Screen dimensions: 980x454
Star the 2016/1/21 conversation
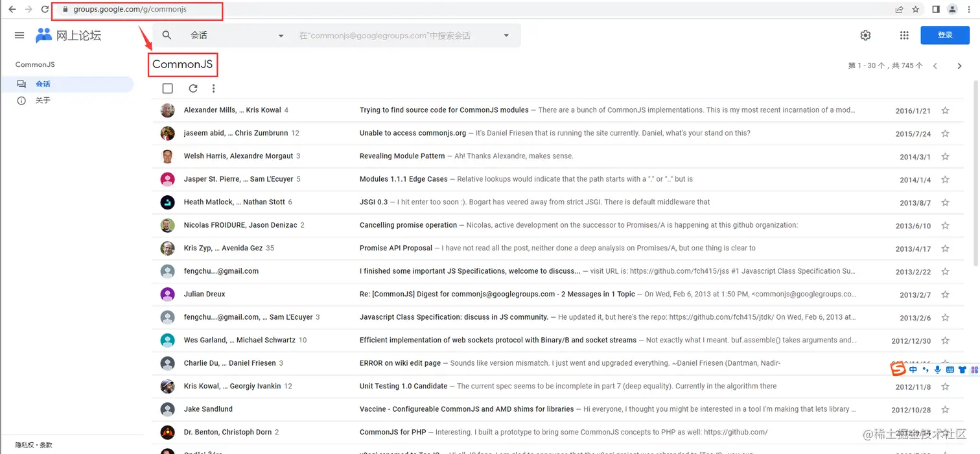click(945, 111)
